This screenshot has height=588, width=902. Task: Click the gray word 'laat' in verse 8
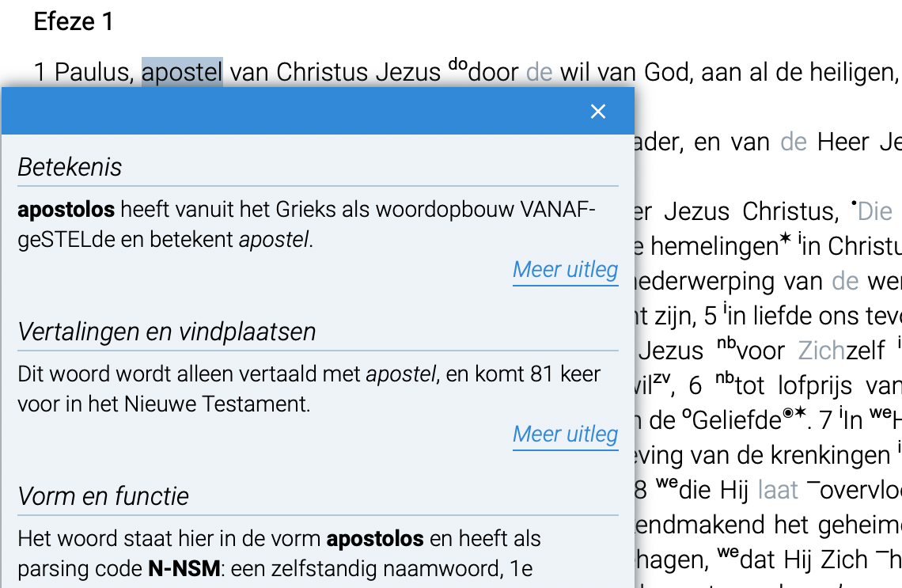[x=778, y=491]
